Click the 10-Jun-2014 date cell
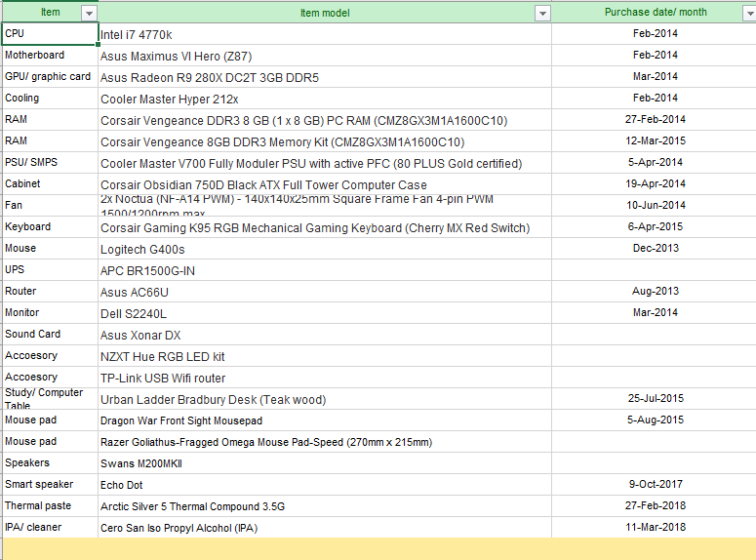The image size is (756, 560). (656, 206)
